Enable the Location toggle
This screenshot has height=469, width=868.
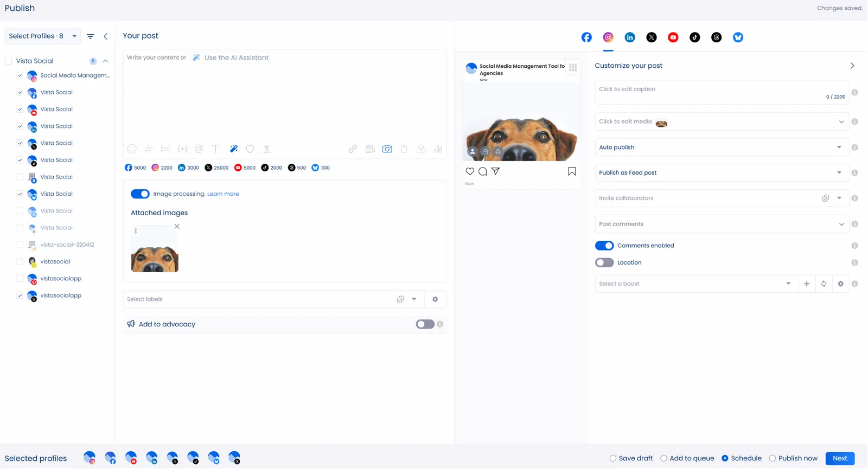coord(604,263)
